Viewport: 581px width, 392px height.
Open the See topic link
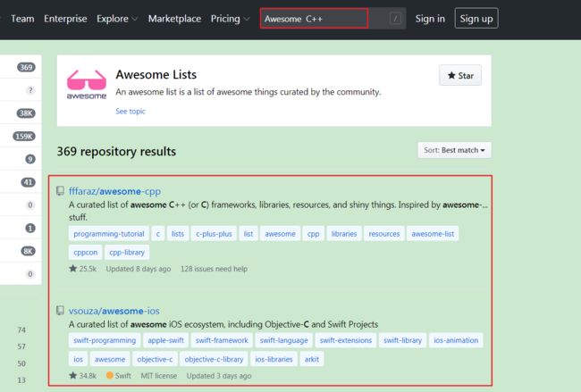tap(131, 111)
